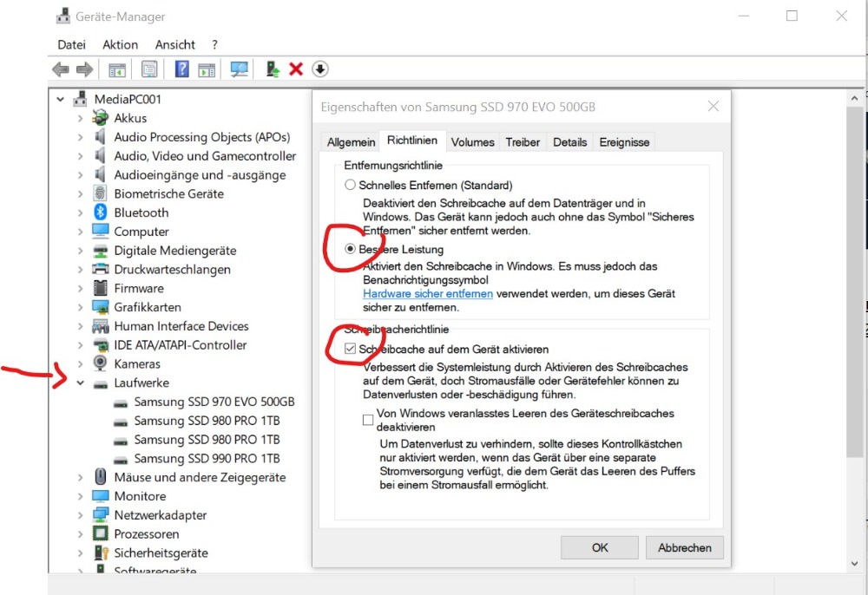868x595 pixels.
Task: Click the Sicherheitsgeräte key icon
Action: [101, 552]
